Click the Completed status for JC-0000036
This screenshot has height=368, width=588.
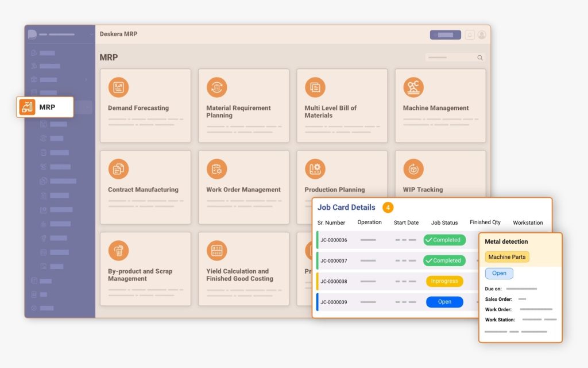point(444,240)
